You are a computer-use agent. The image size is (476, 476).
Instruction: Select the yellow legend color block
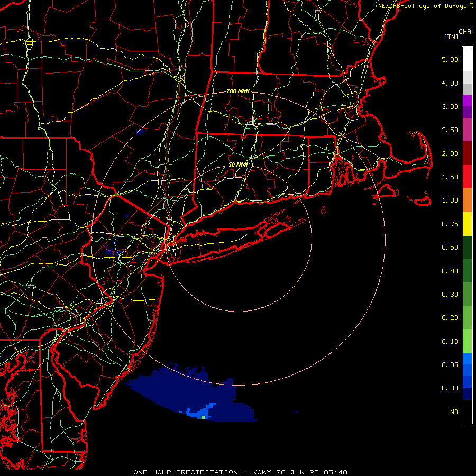click(x=467, y=224)
